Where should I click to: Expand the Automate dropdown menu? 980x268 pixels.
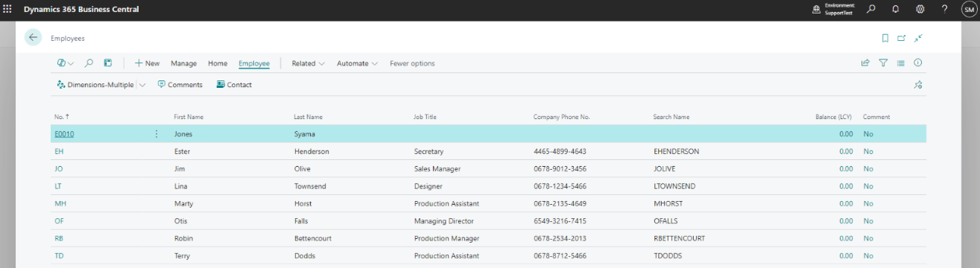pos(357,63)
